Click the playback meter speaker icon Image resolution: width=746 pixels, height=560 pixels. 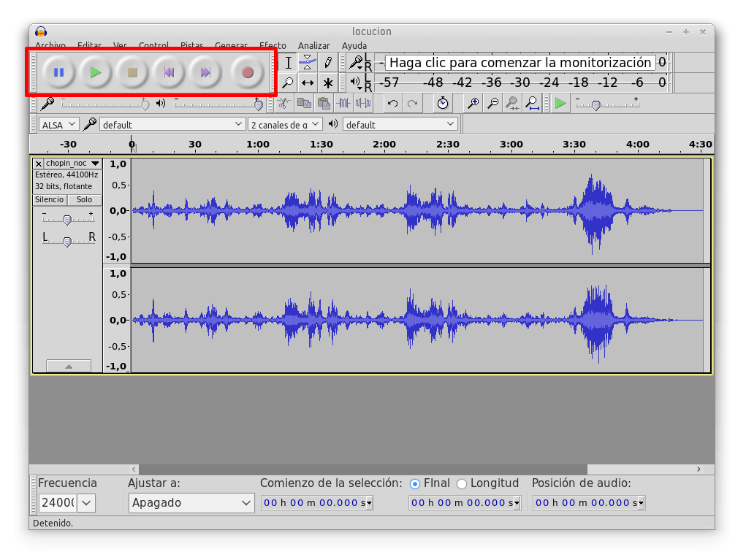point(355,83)
